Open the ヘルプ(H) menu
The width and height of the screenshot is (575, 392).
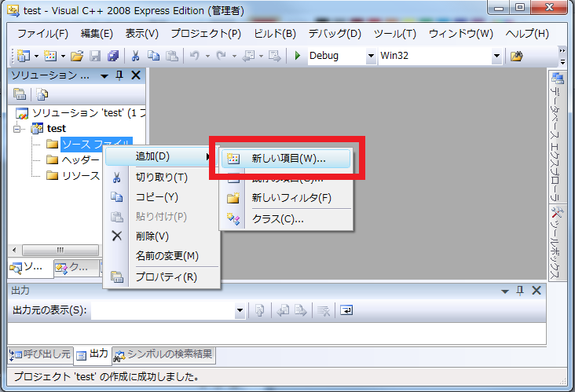(527, 34)
